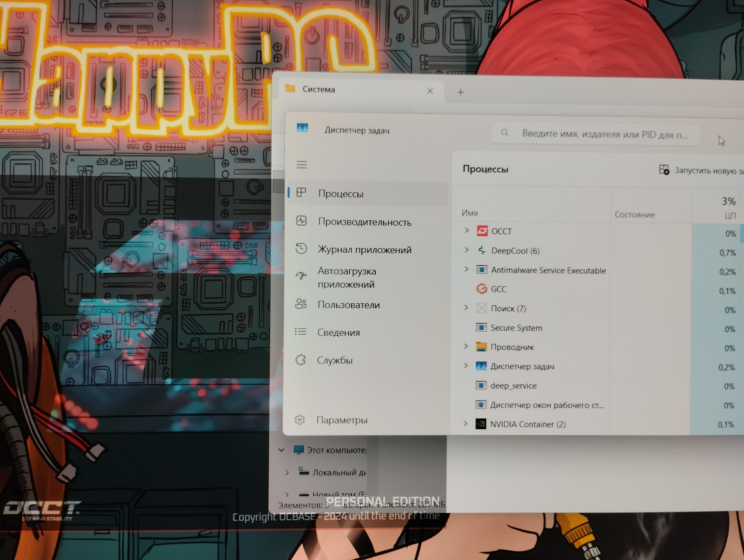Click the App history clock icon

pos(301,249)
